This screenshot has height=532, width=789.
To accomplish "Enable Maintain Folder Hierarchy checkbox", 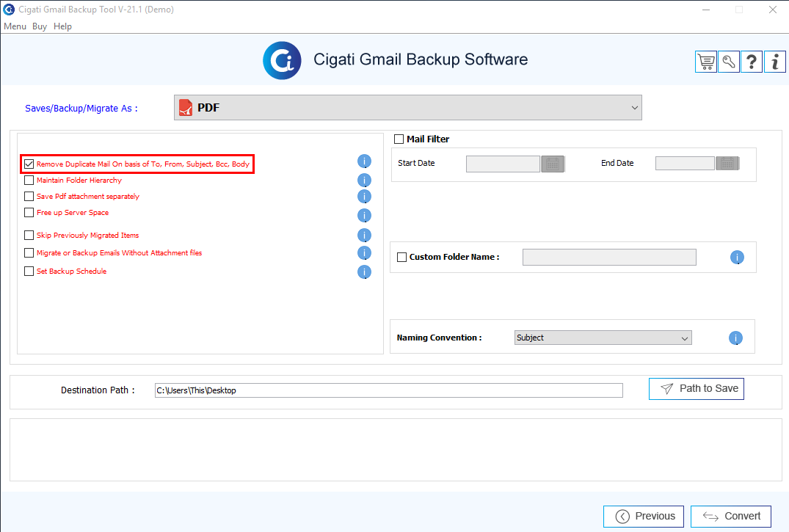I will click(x=29, y=181).
